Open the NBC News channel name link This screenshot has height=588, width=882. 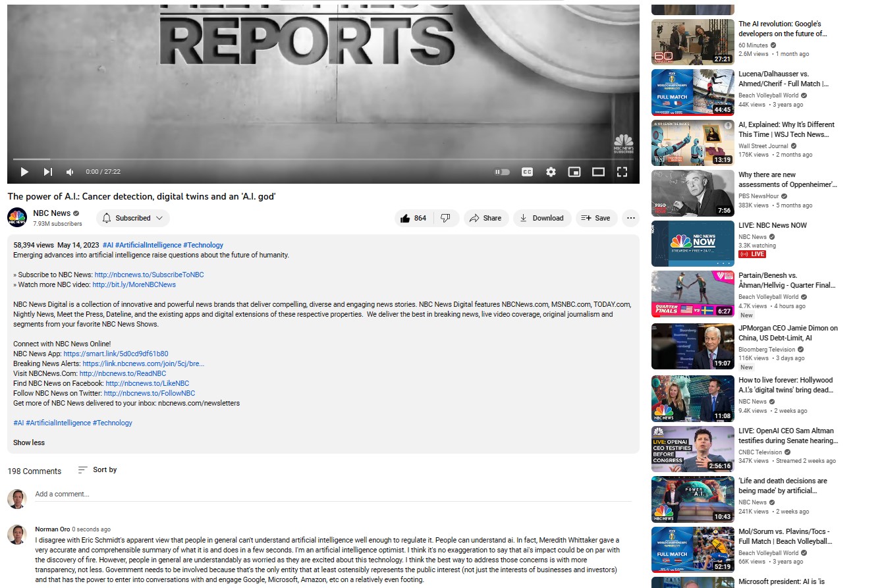(51, 213)
